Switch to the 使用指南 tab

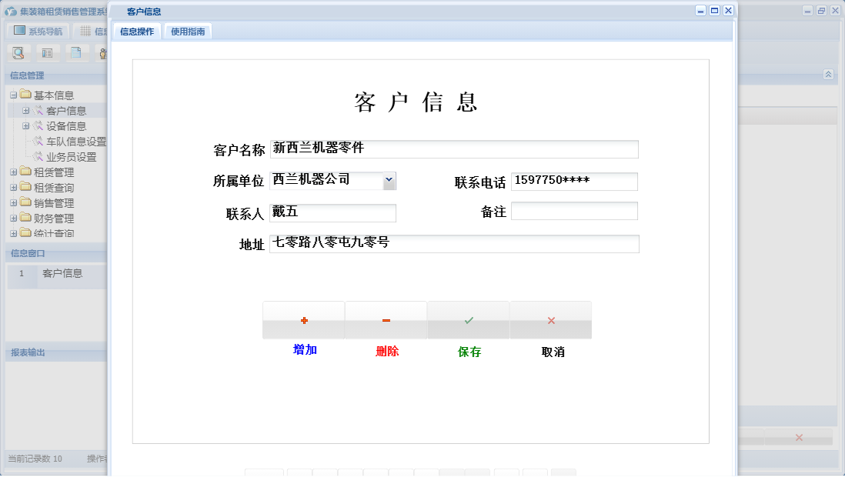coord(188,32)
